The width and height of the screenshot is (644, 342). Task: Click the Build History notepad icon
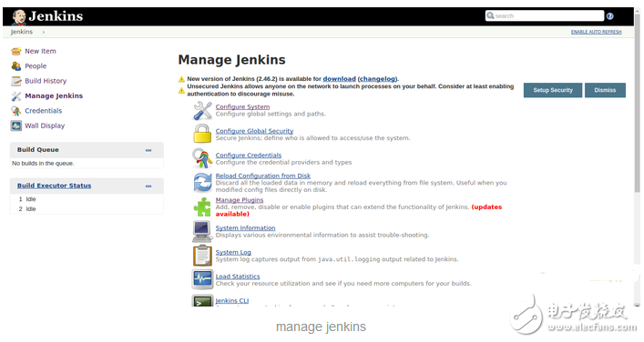16,81
